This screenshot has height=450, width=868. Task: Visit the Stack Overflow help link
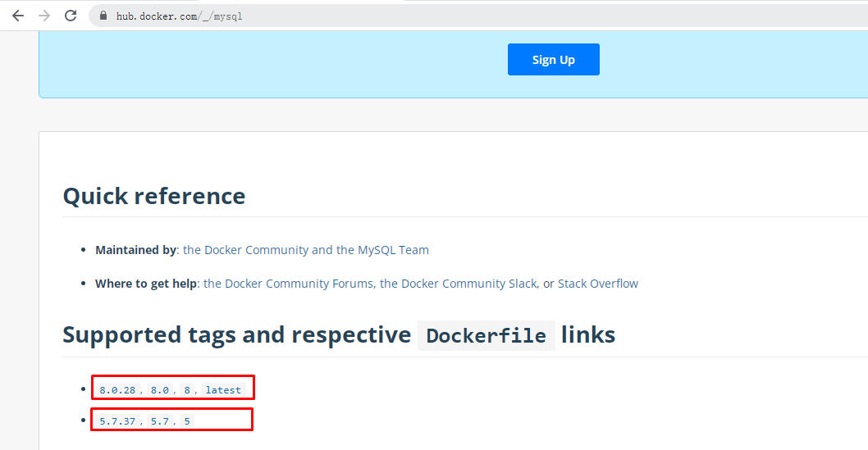[x=597, y=284]
